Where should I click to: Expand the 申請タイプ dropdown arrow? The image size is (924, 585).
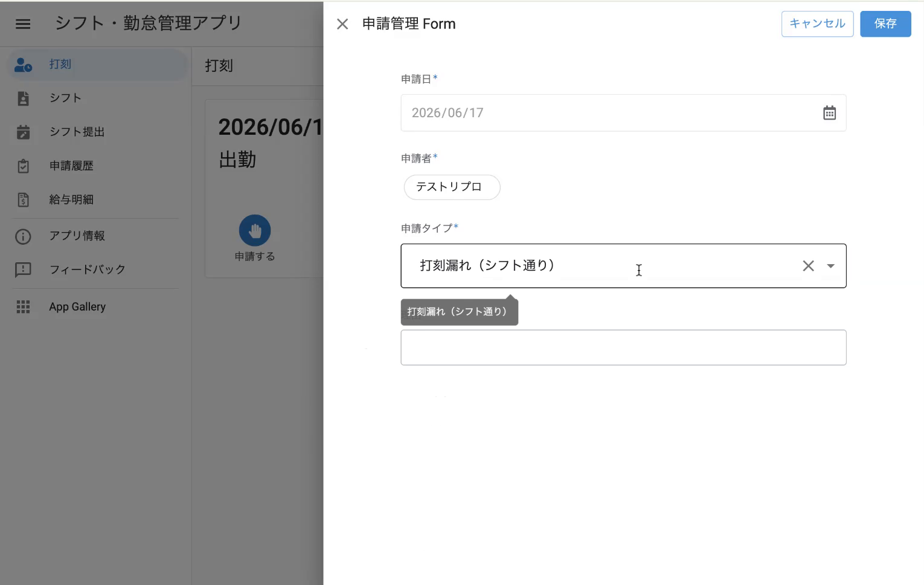coord(830,266)
